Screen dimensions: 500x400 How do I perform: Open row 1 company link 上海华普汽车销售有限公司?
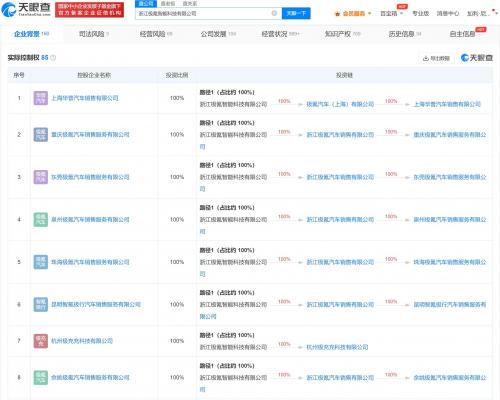(x=85, y=98)
